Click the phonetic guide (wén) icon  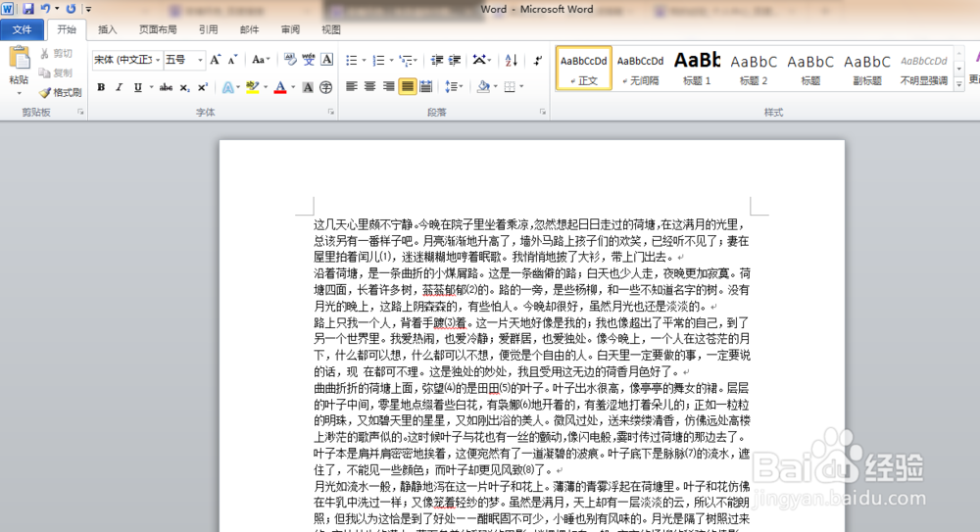pyautogui.click(x=309, y=60)
